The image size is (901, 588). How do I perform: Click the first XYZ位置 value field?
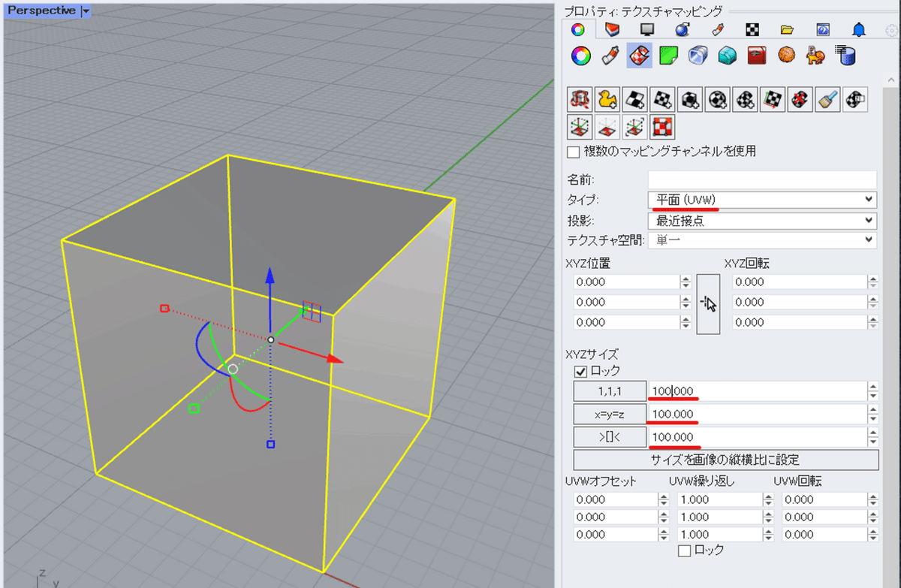coord(625,282)
